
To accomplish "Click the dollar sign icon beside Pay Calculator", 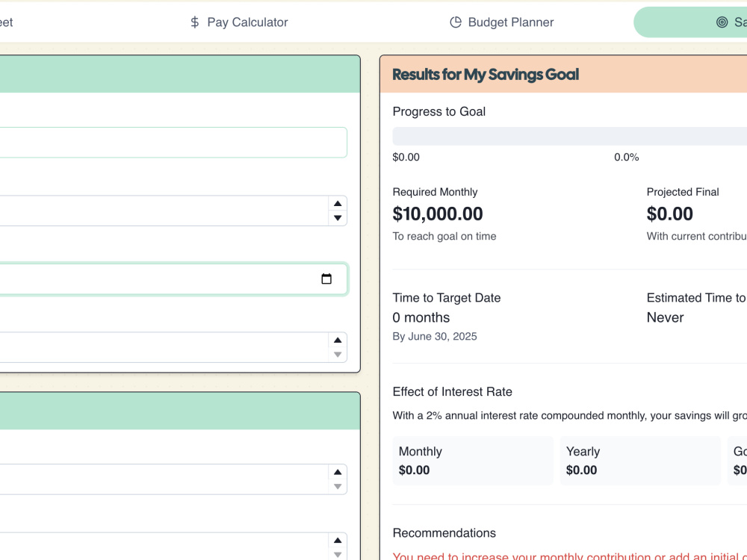I will [194, 22].
